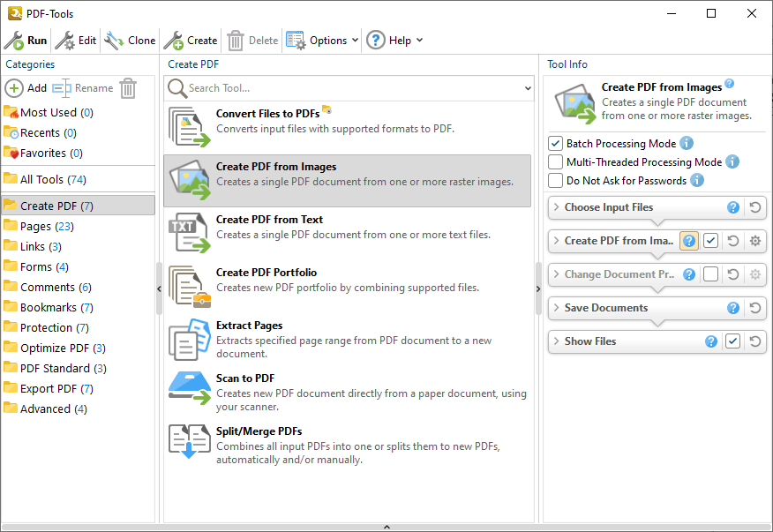
Task: Enable the Change Document Properties step checkbox
Action: click(x=710, y=274)
